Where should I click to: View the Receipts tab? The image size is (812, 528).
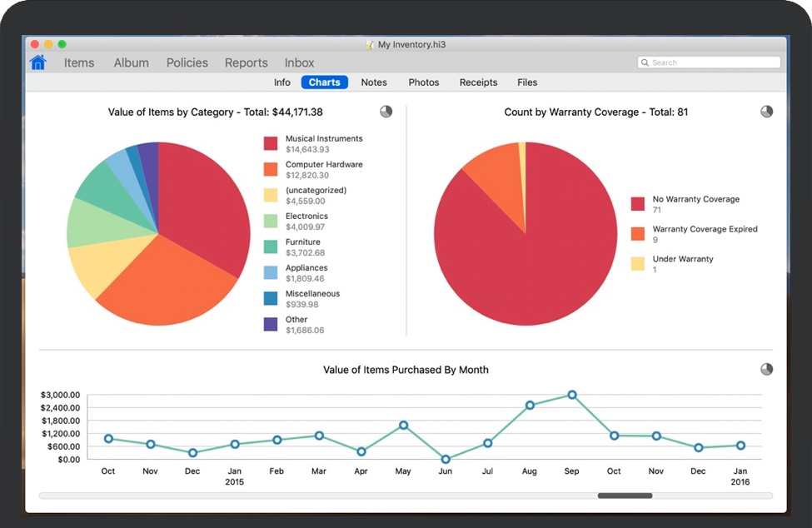(x=478, y=82)
